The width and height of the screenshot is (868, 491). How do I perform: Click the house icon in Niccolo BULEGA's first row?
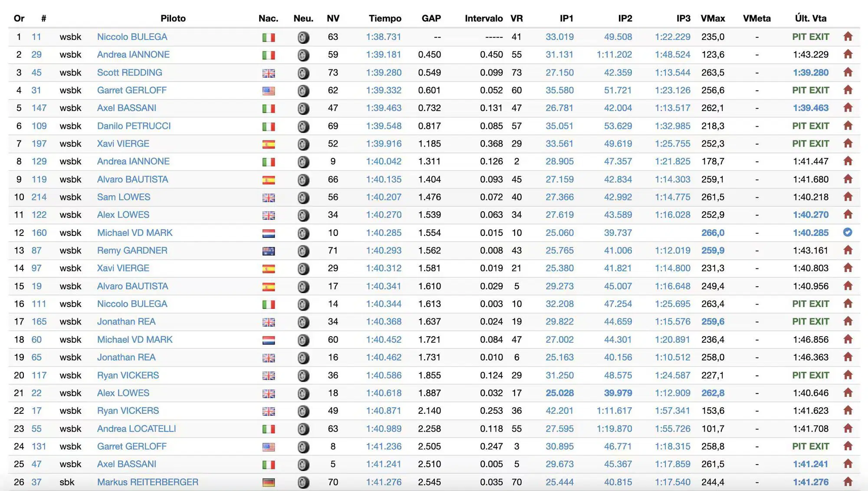coord(848,37)
